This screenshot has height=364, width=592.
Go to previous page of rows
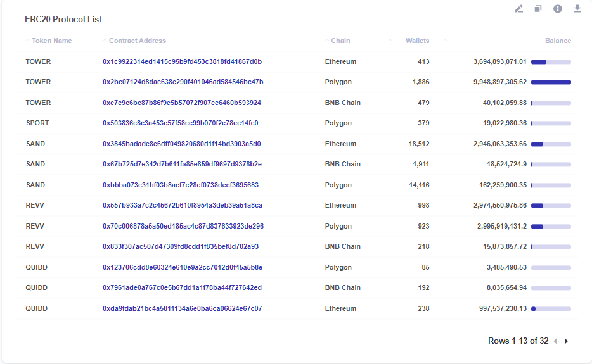(x=555, y=341)
